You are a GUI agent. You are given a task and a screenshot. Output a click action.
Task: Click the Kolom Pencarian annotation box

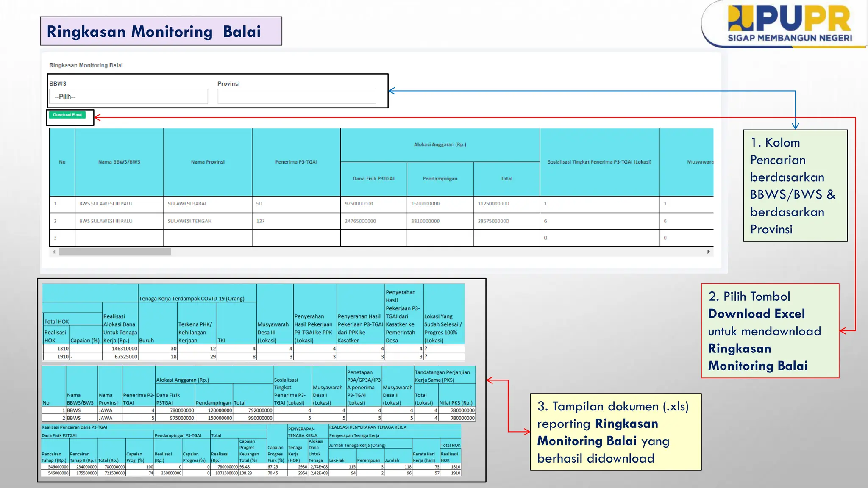[795, 186]
